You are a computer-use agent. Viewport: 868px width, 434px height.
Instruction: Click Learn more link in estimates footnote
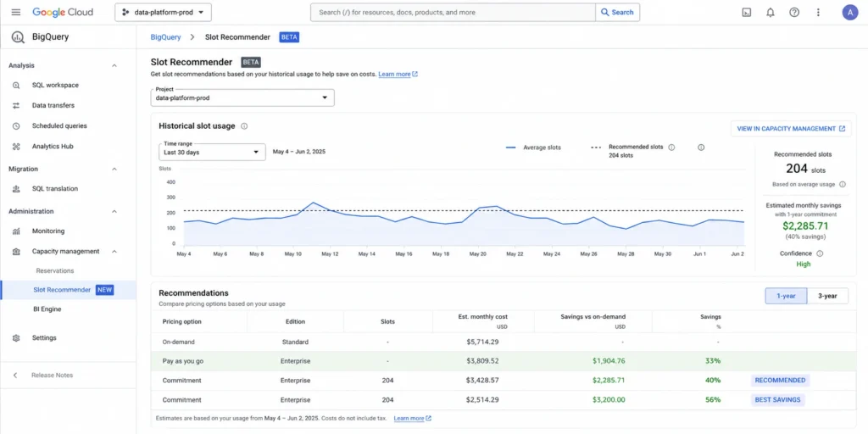(413, 419)
